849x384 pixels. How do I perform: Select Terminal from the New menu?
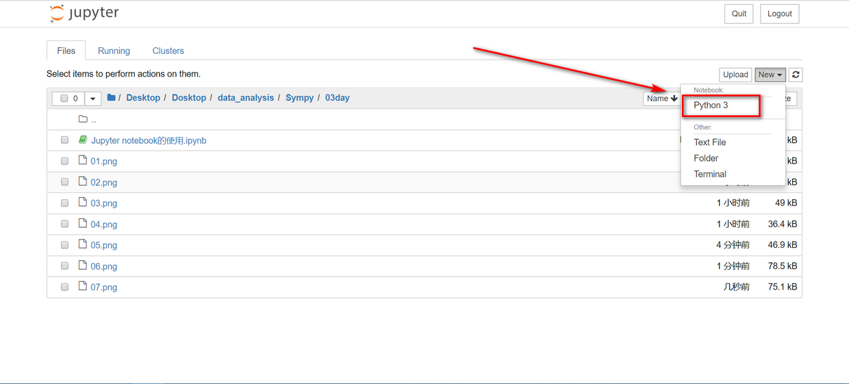pos(710,174)
